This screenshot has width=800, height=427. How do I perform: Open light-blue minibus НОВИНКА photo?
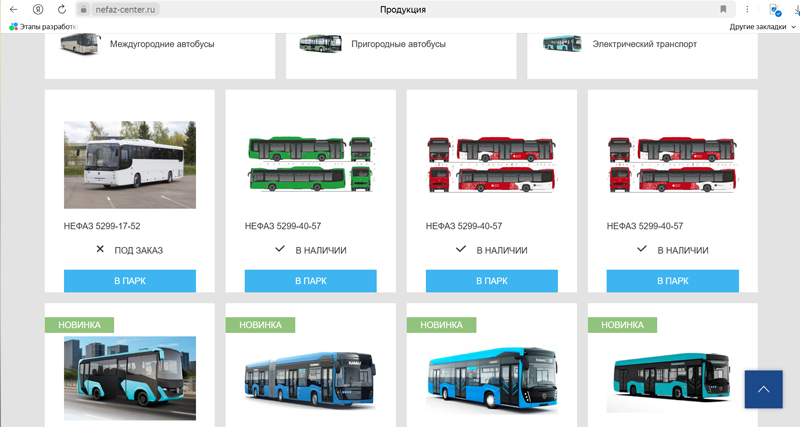(x=130, y=378)
